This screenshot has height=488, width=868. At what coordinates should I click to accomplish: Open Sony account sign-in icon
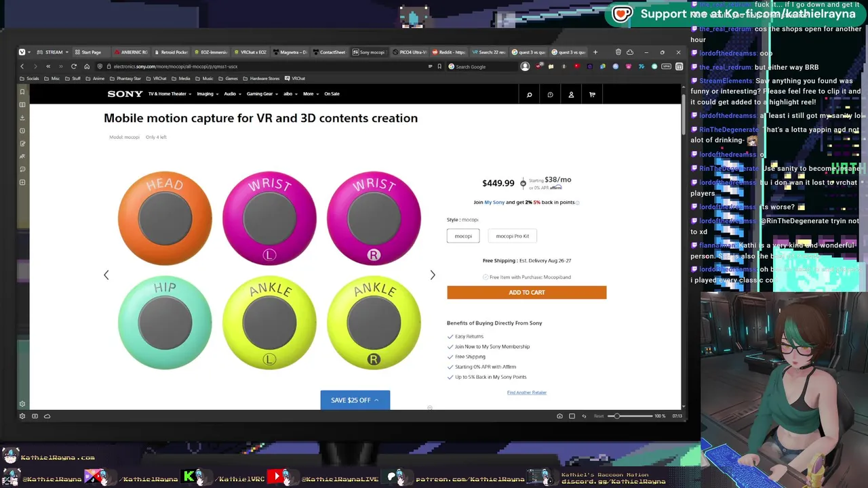[x=571, y=94]
